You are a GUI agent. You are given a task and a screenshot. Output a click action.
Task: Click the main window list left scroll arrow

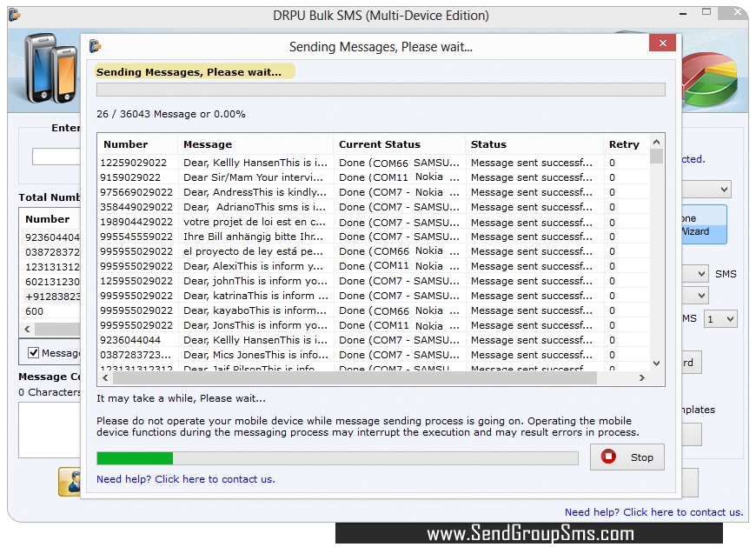click(28, 329)
